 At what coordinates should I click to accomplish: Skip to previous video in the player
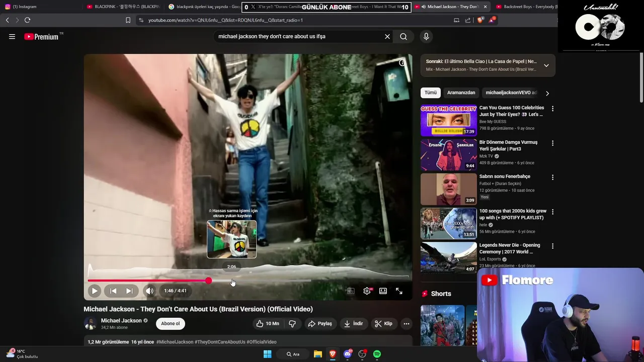pos(113,291)
